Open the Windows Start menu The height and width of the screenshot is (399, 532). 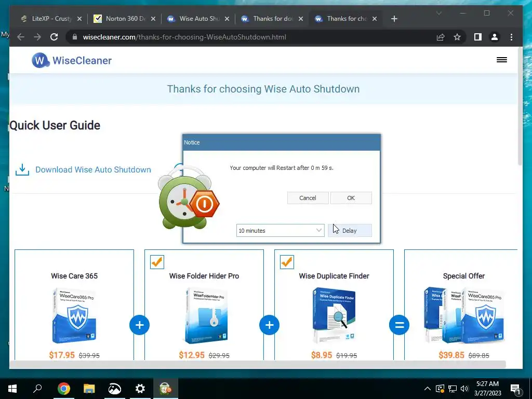point(12,389)
